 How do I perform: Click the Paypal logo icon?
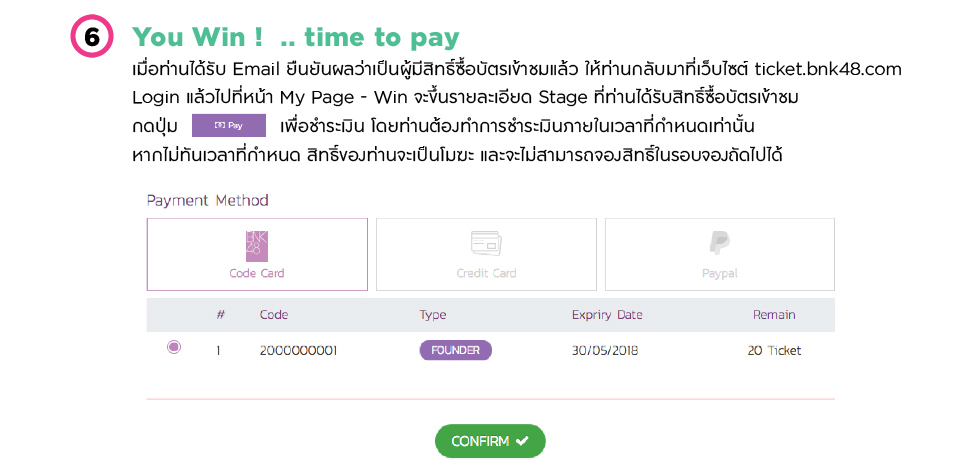(x=719, y=243)
